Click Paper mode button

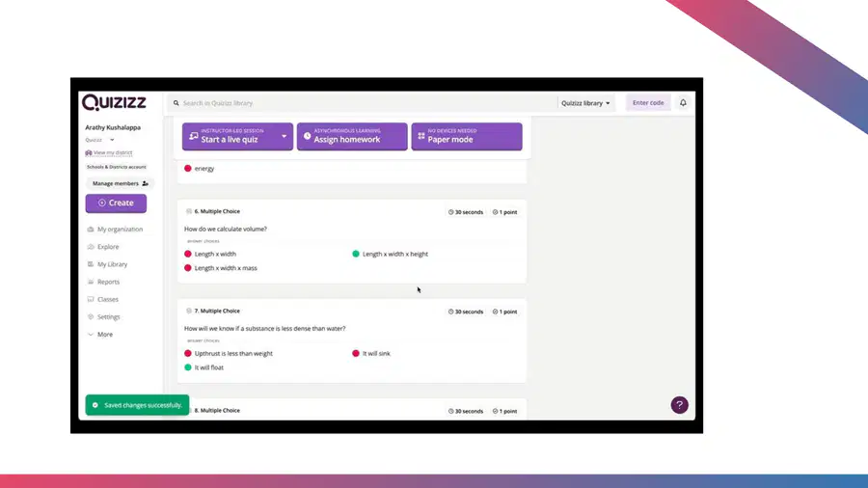[x=467, y=137]
